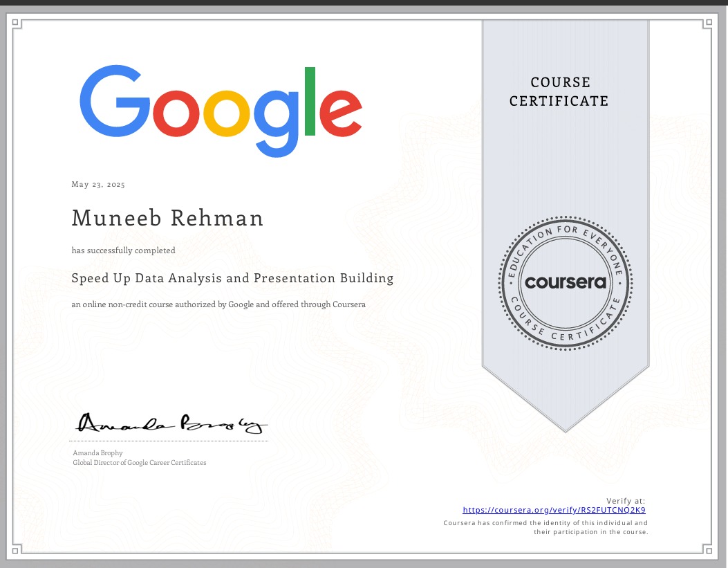
Task: Select the name Muneeb Rehman
Action: point(167,218)
